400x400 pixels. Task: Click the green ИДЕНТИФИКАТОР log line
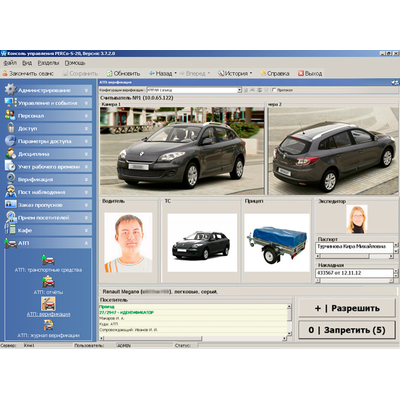point(126,312)
